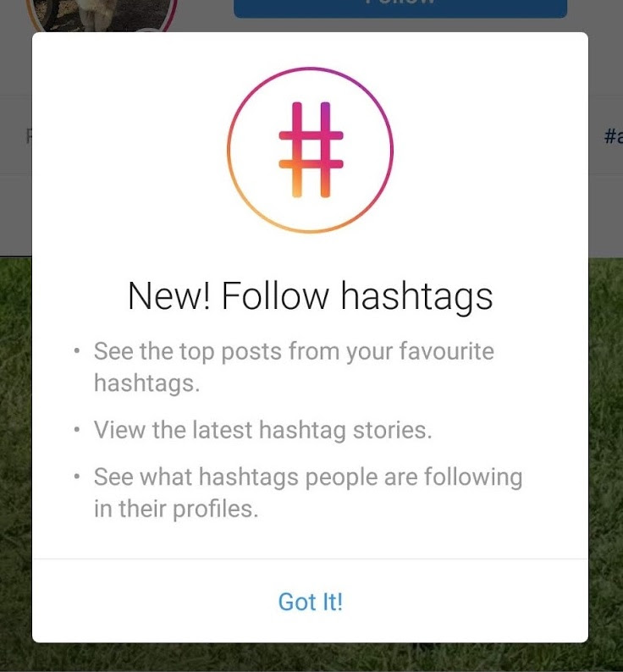Screen dimensions: 623x672
Task: Tap the Got It! button
Action: [311, 602]
